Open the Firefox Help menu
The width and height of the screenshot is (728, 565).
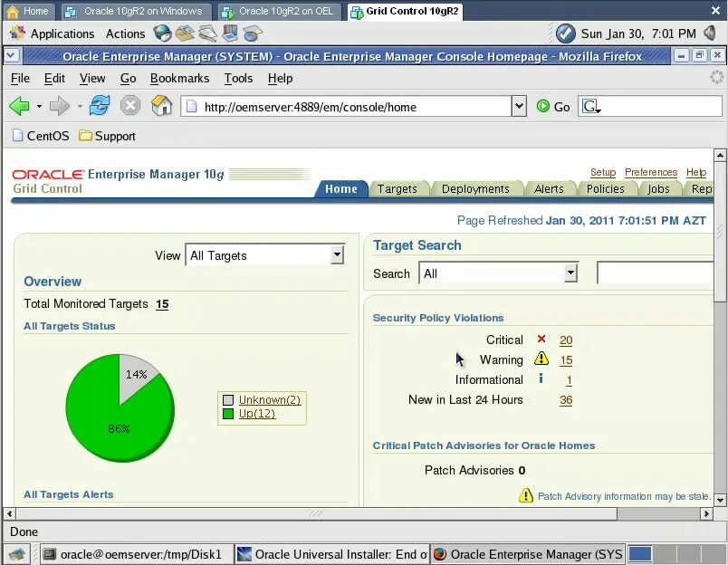point(280,79)
